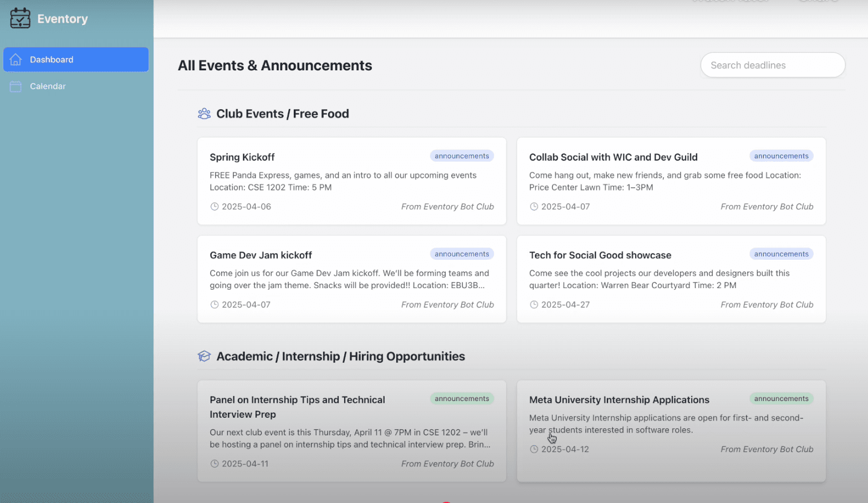868x503 pixels.
Task: Open the Game Dev Jam kickoff card
Action: (351, 279)
